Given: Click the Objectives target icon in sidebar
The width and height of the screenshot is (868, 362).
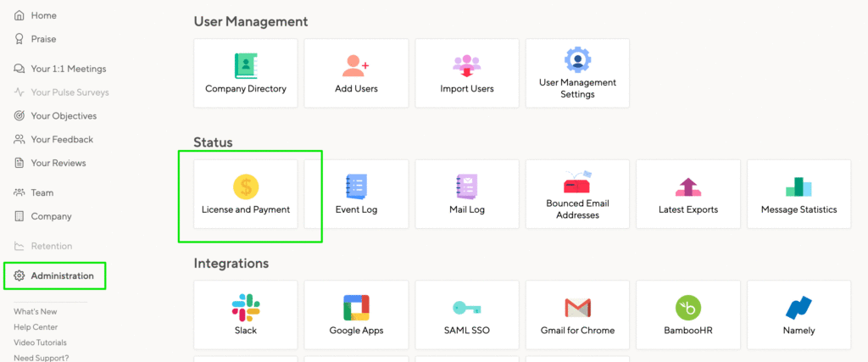Looking at the screenshot, I should pyautogui.click(x=19, y=115).
